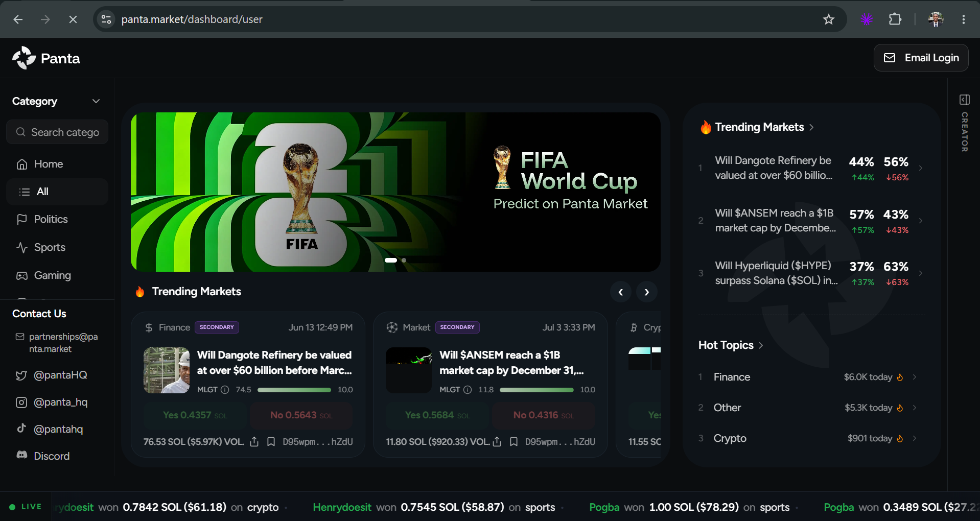Viewport: 980px width, 521px height.
Task: Show previous trending markets with left arrow
Action: coord(621,292)
